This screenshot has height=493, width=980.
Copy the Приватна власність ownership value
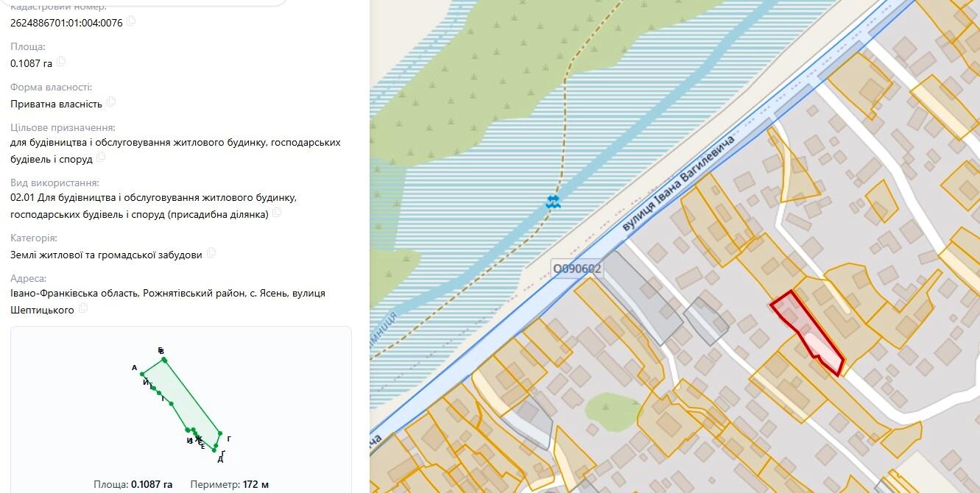click(111, 102)
